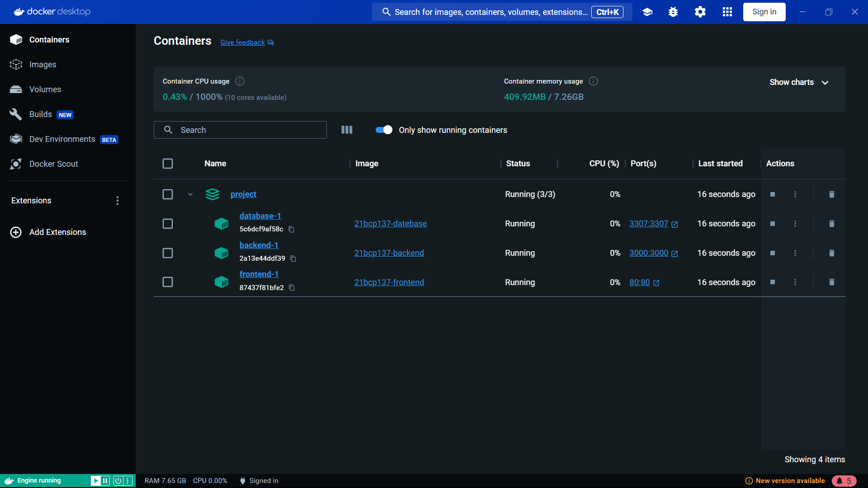Expand the Show charts dropdown
The image size is (868, 488).
click(x=799, y=82)
